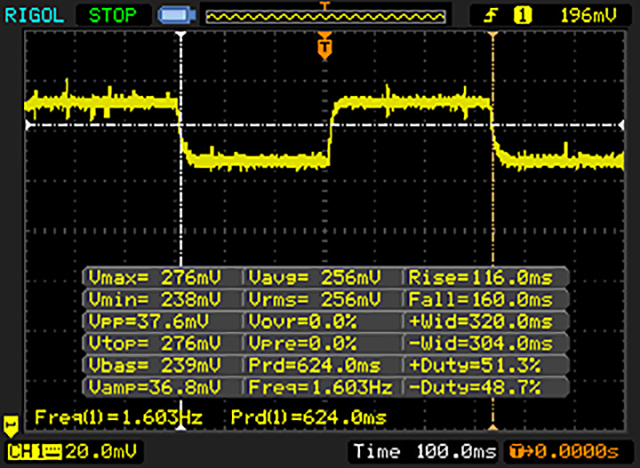
Task: Select the Rise=116.0ms measurement
Action: (x=485, y=276)
